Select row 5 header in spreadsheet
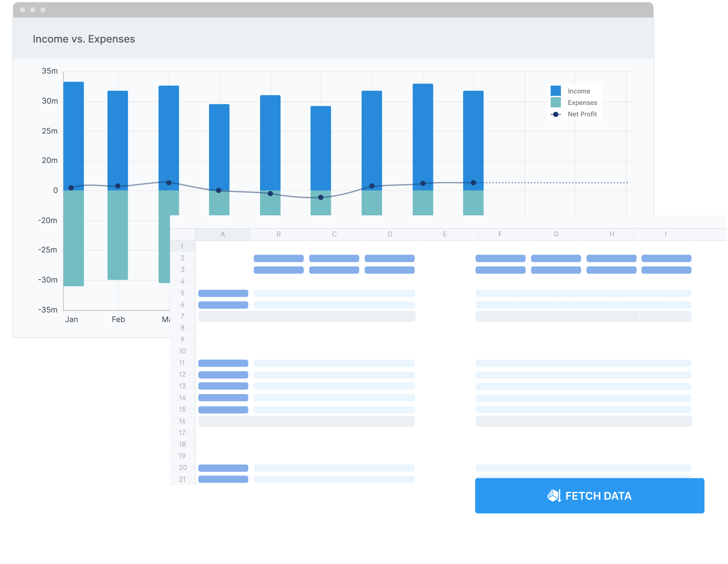Image resolution: width=728 pixels, height=564 pixels. [x=182, y=293]
